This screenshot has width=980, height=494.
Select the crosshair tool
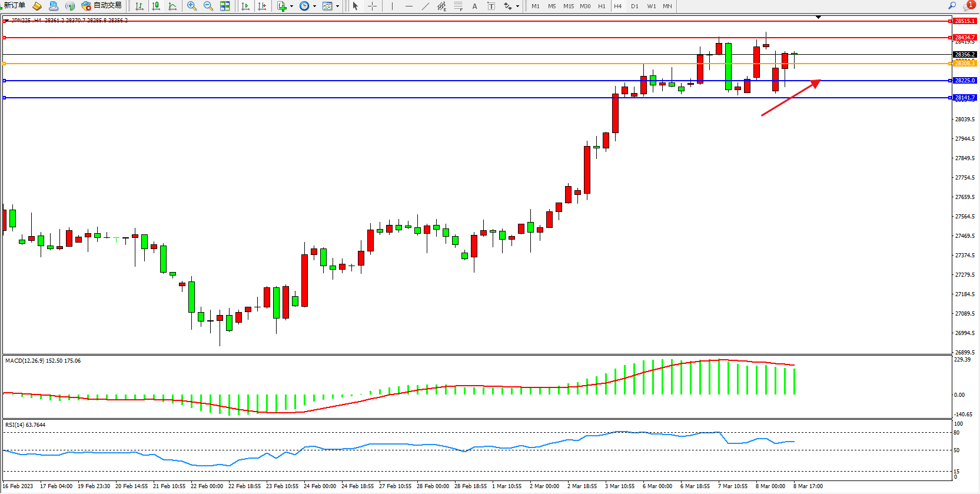tap(373, 6)
